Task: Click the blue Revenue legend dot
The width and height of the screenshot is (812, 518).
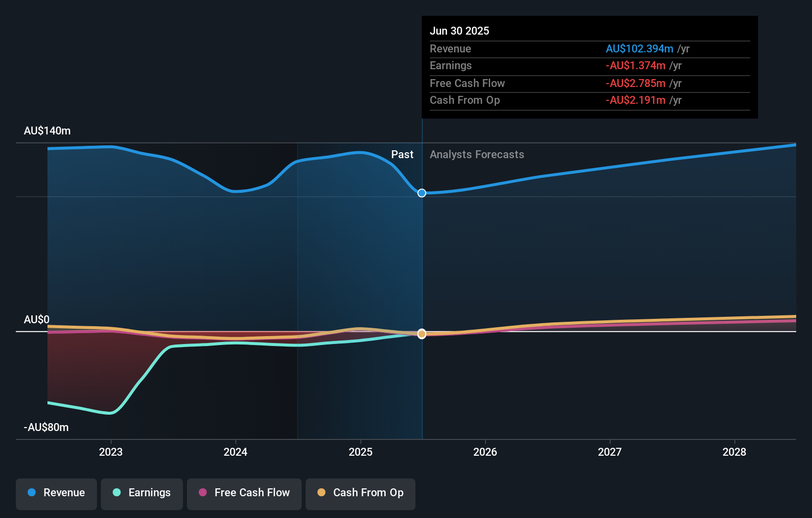Action: click(32, 493)
